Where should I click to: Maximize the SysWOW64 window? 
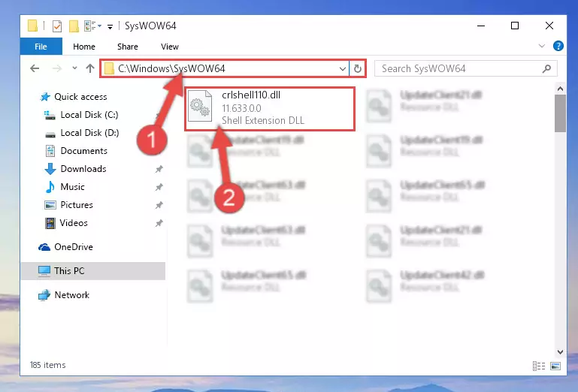(x=515, y=26)
